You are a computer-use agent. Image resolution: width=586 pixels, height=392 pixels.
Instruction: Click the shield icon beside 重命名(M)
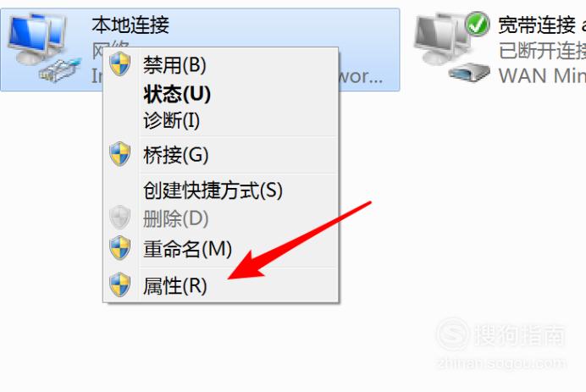click(120, 248)
